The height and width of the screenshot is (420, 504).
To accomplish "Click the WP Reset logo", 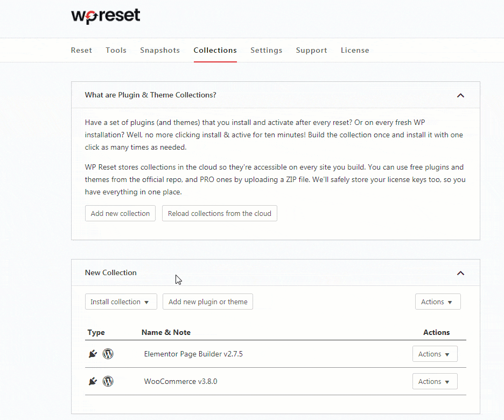I will tap(106, 16).
